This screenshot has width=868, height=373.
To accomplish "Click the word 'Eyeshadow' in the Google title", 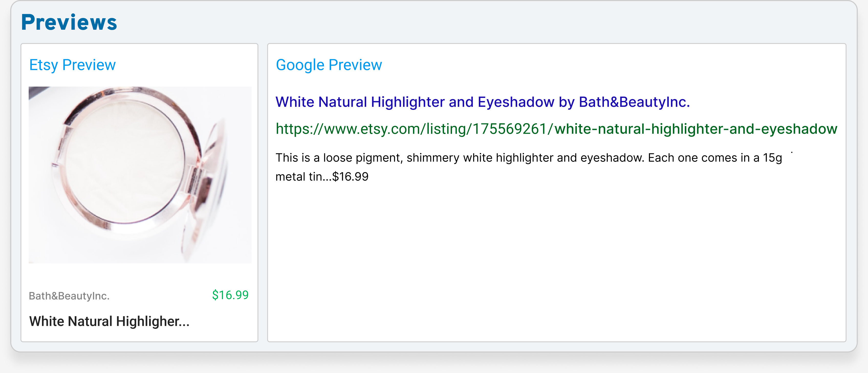I will pyautogui.click(x=516, y=102).
